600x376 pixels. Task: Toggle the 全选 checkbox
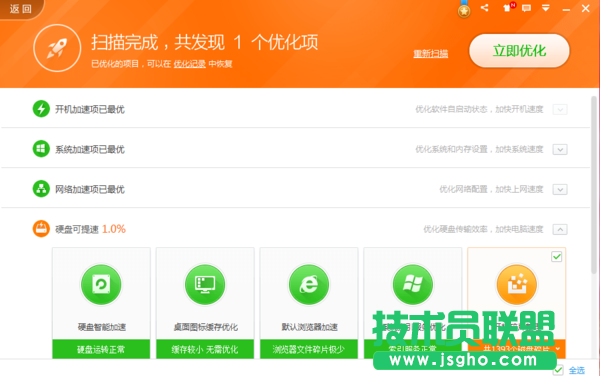(x=558, y=370)
